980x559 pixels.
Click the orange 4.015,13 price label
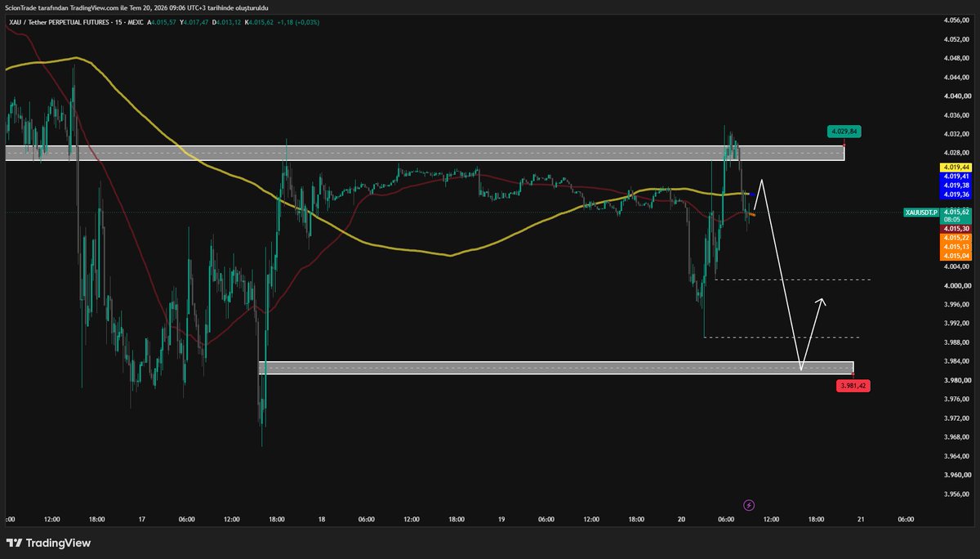955,246
